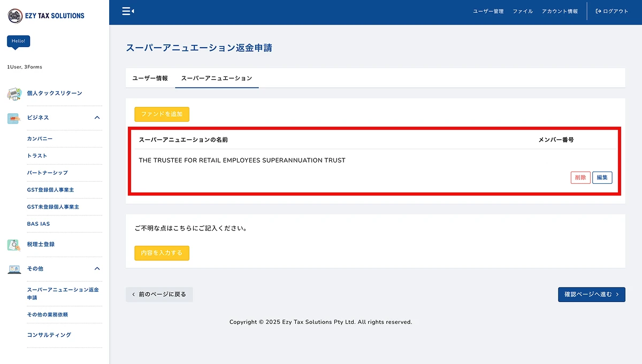This screenshot has height=364, width=642.
Task: Click the Hello! speech bubble
Action: pos(18,41)
